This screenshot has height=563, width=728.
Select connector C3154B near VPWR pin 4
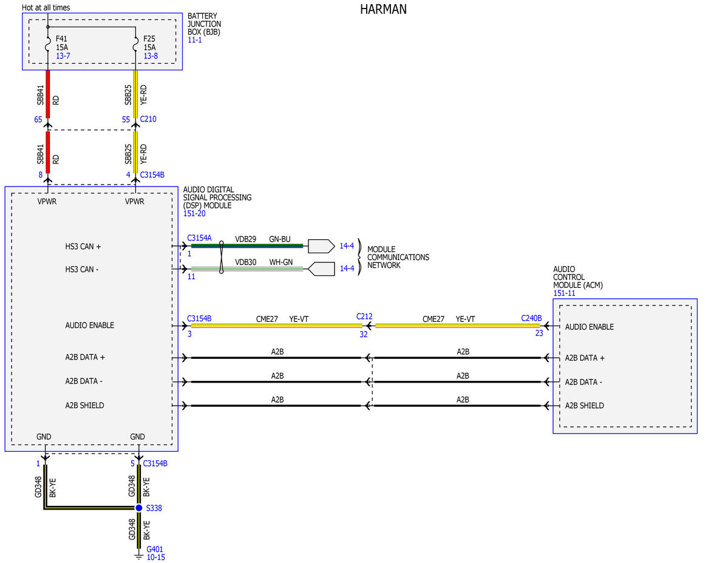tap(152, 175)
